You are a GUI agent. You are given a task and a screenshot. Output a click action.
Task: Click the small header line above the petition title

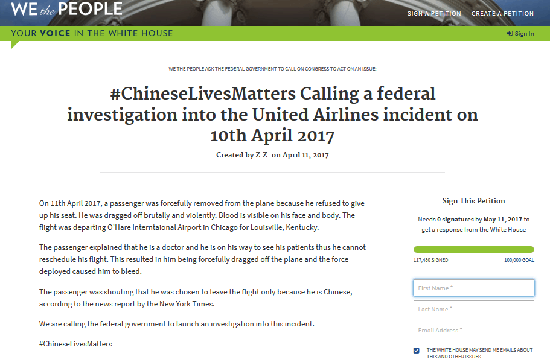click(x=272, y=69)
